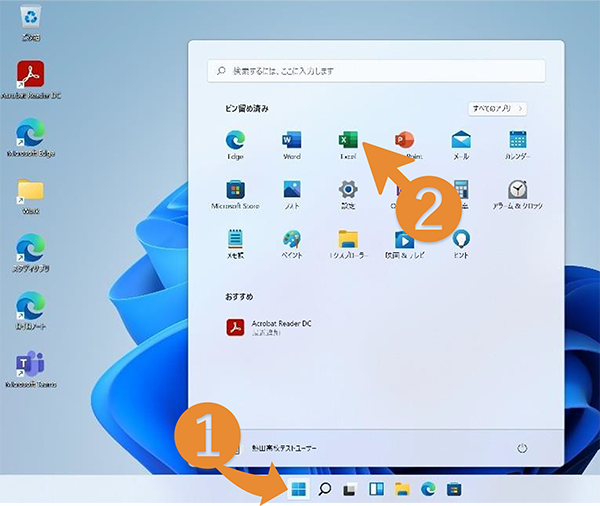Open File Explorer on the taskbar
The image size is (600, 506).
pyautogui.click(x=402, y=489)
